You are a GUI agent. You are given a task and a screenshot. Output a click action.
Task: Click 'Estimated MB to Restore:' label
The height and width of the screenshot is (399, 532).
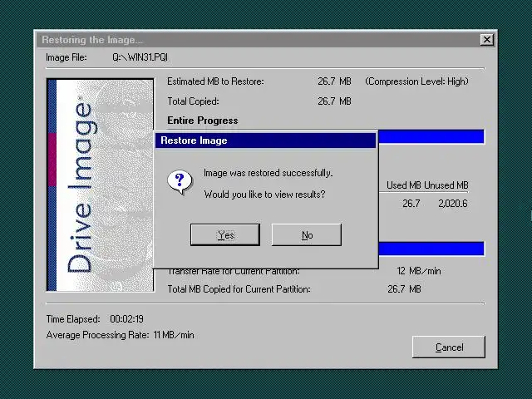[215, 81]
